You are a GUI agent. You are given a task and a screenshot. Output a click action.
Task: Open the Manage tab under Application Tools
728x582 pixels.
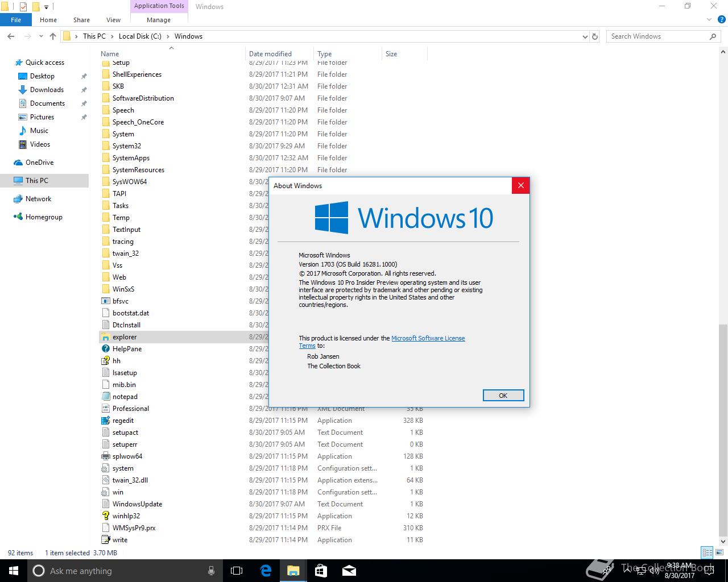click(x=159, y=20)
